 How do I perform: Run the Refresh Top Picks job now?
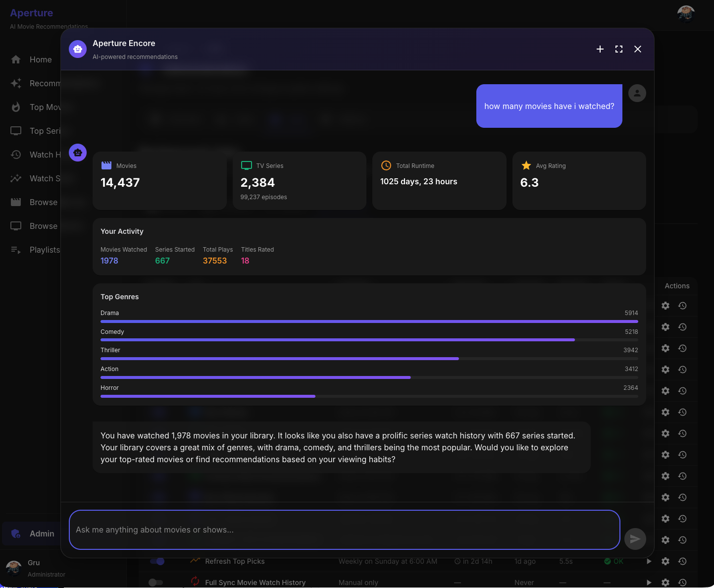tap(649, 561)
